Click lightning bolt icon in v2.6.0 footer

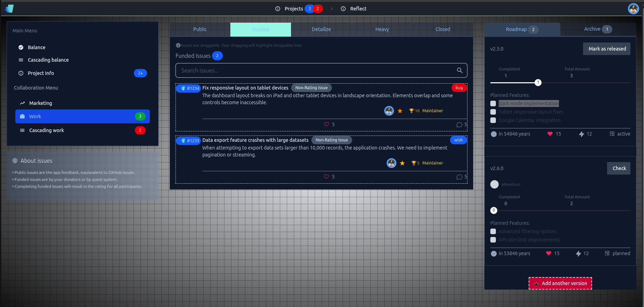click(578, 254)
